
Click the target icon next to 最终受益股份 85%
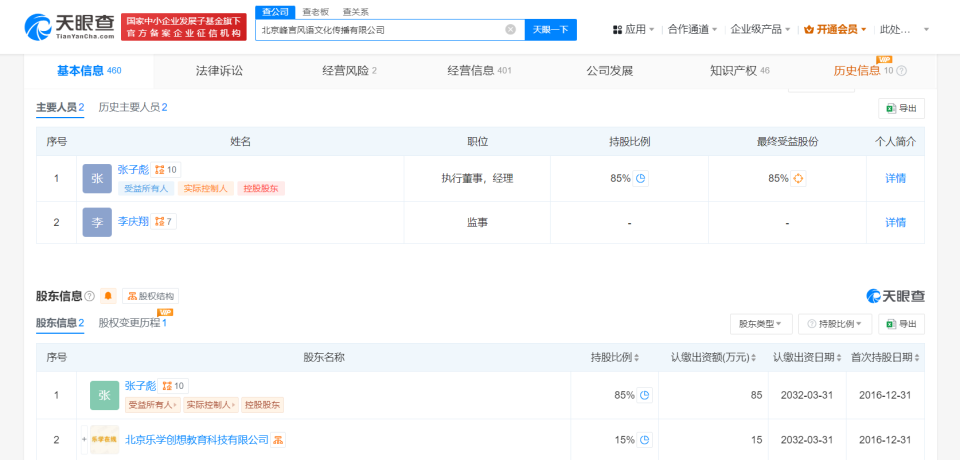coord(799,179)
